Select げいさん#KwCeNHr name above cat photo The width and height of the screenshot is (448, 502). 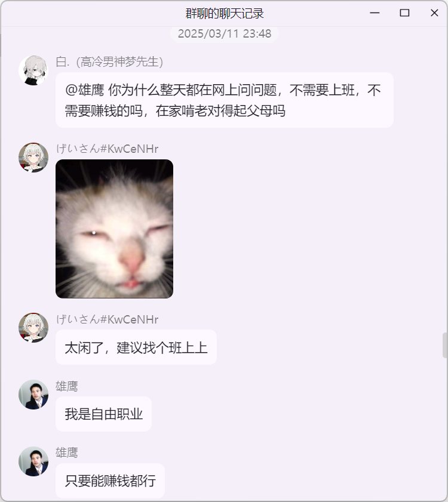[107, 149]
